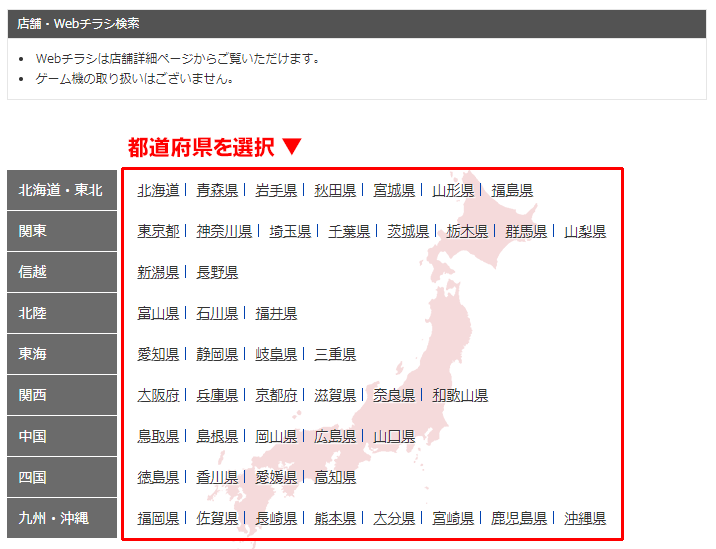Select the 北海道・東北 region tab
716x549 pixels.
coord(62,190)
